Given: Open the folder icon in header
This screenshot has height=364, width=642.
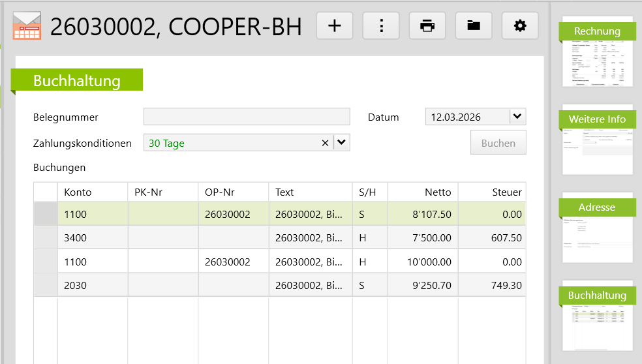Looking at the screenshot, I should click(x=474, y=26).
